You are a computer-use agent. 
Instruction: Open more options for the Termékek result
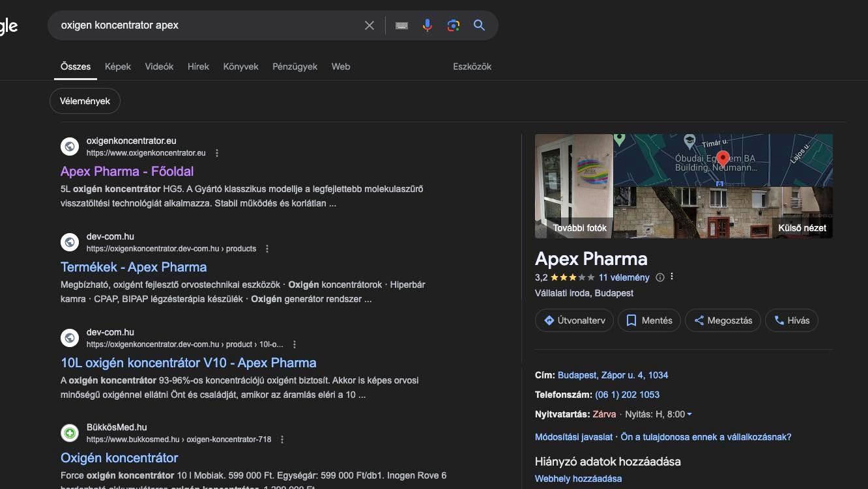pyautogui.click(x=267, y=249)
